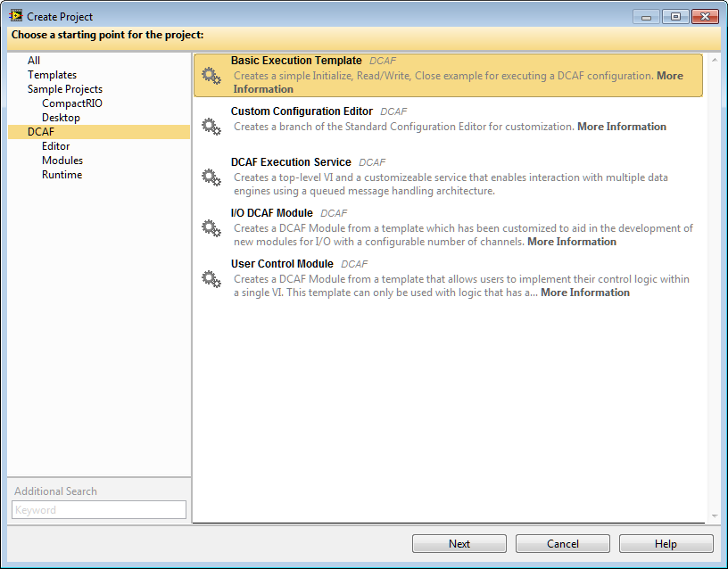
Task: Select the All category
Action: [34, 61]
